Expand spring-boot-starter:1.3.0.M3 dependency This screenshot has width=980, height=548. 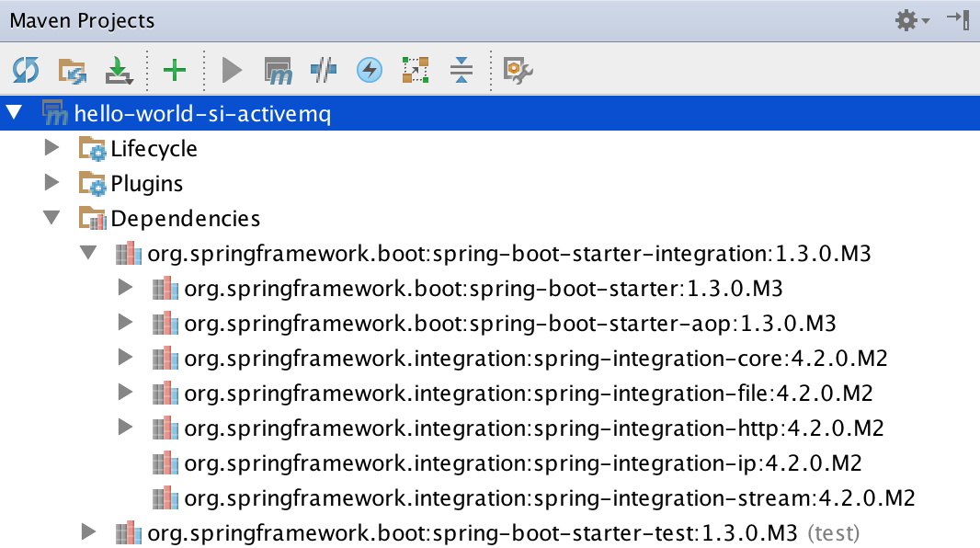(x=126, y=288)
